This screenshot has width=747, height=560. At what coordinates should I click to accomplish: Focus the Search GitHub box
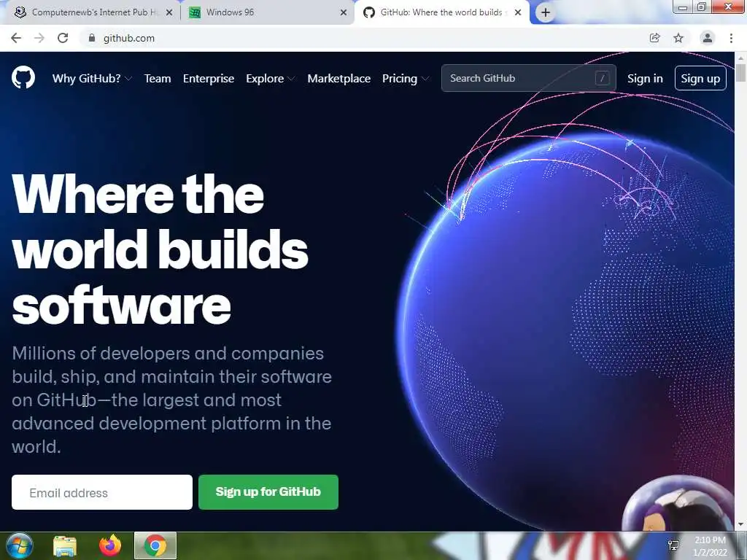click(x=528, y=78)
